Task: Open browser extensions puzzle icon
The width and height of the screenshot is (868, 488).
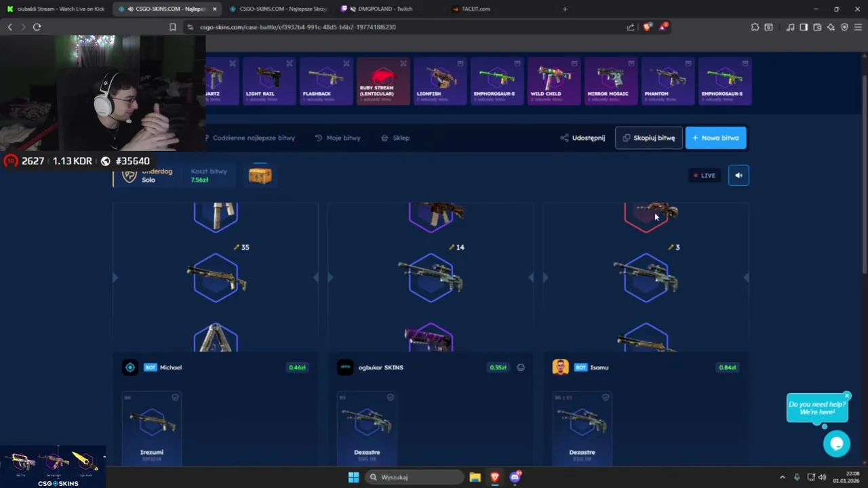Action: pos(755,27)
